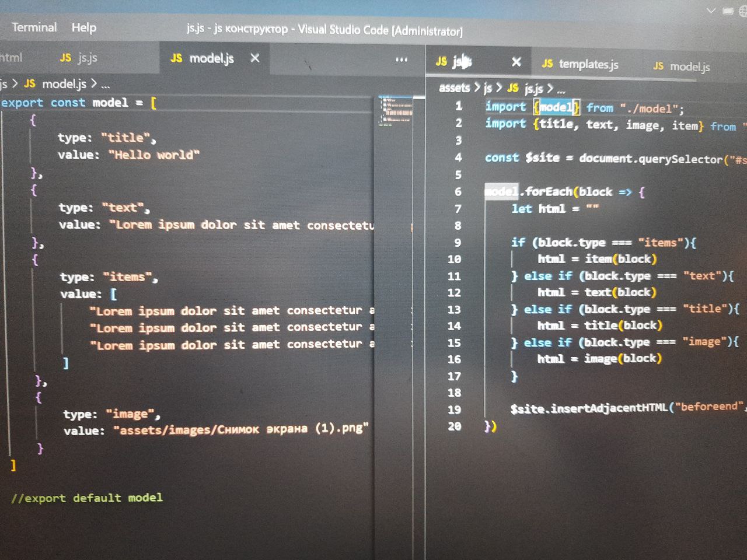Image resolution: width=747 pixels, height=560 pixels.
Task: Click the "title" string on line 13
Action: click(706, 309)
